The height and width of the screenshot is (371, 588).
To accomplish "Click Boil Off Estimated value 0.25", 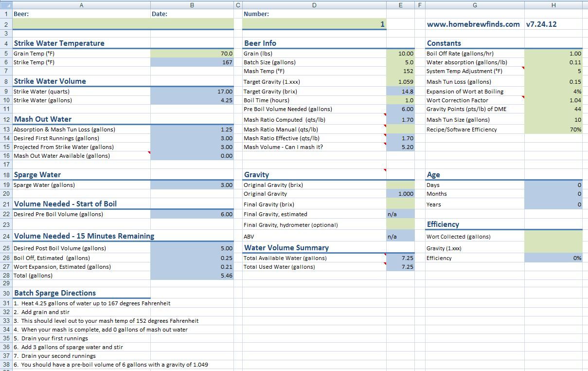I will point(192,258).
